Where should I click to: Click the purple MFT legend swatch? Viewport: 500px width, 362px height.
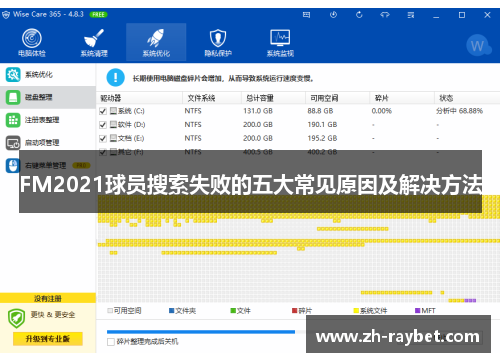pos(417,311)
